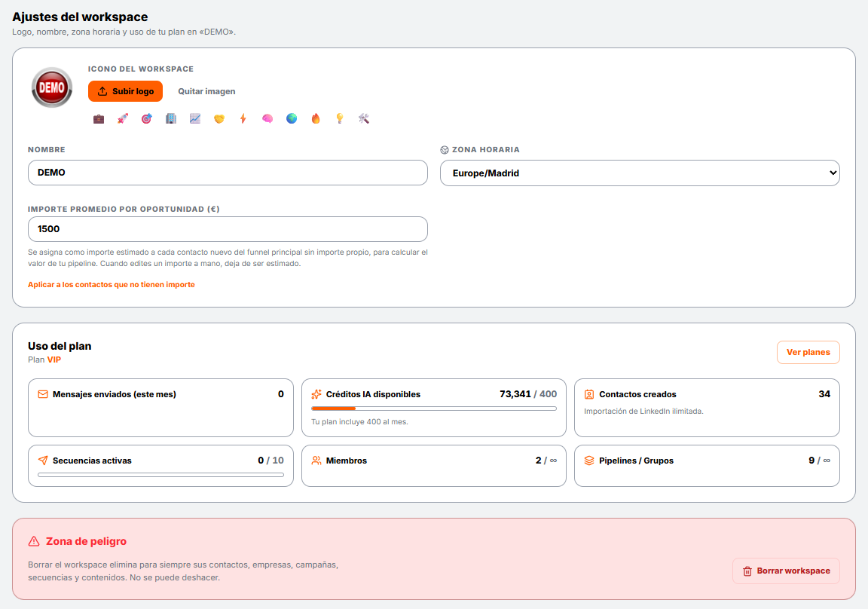Click the Créditos IA progress bar
This screenshot has height=609, width=868.
pos(434,409)
